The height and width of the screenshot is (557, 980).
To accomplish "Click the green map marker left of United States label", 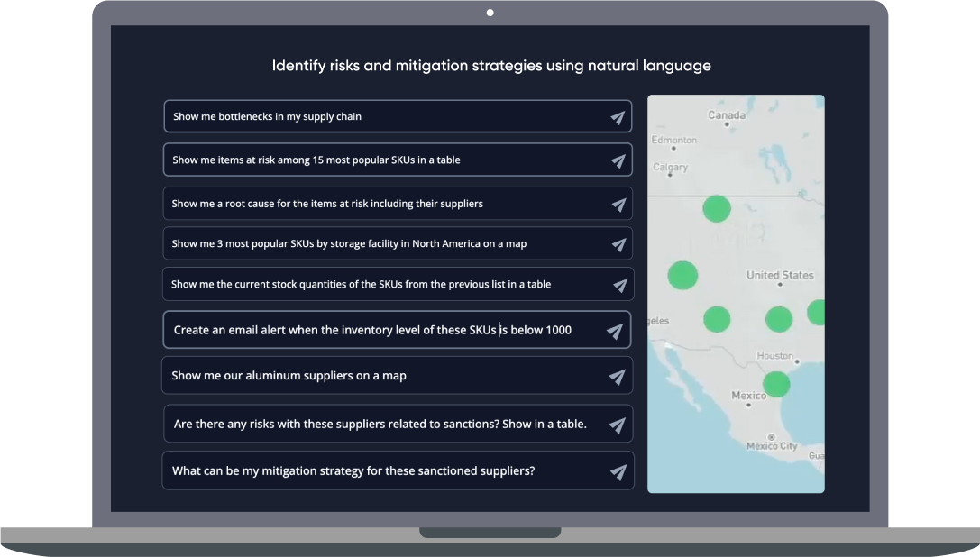I will point(682,276).
